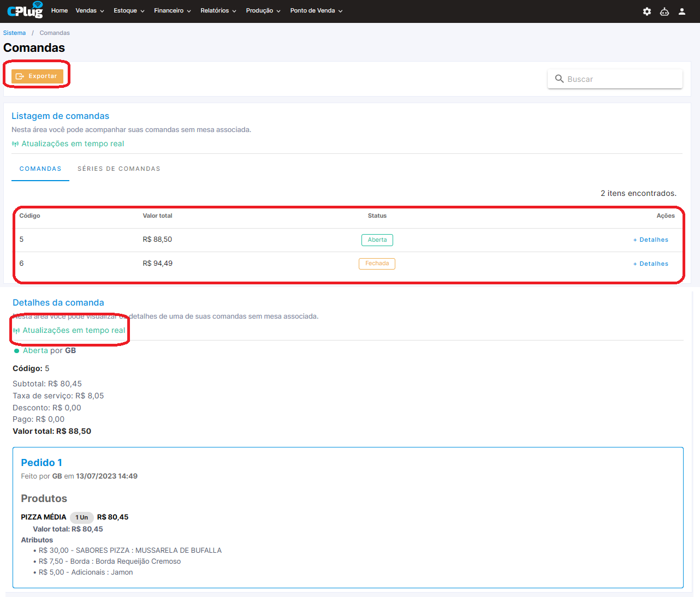Open Detalhes for comanda 5
The width and height of the screenshot is (700, 597).
pyautogui.click(x=651, y=240)
